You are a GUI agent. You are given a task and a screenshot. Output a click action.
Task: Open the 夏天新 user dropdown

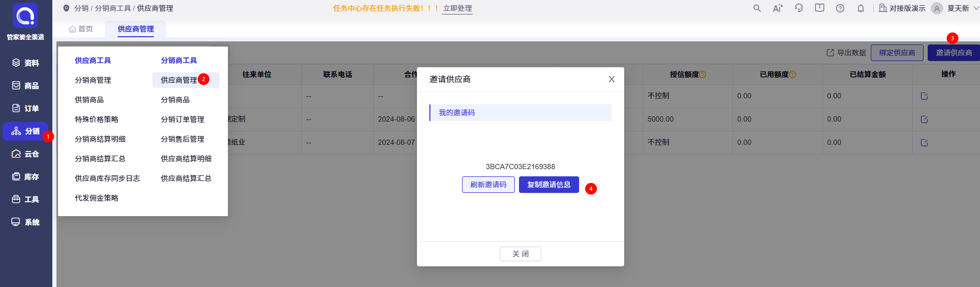pyautogui.click(x=956, y=8)
